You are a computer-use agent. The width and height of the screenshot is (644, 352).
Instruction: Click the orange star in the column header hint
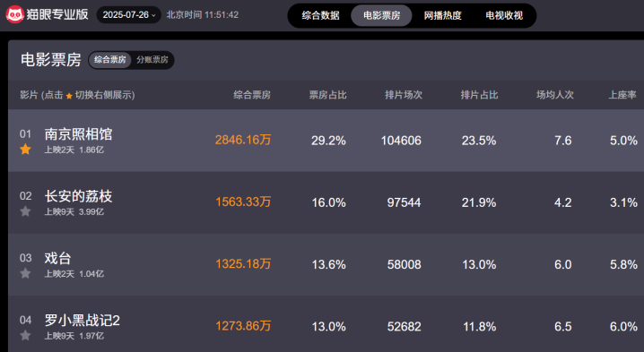[69, 96]
